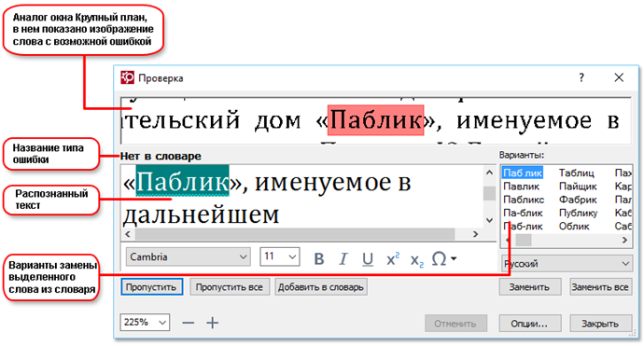The width and height of the screenshot is (644, 346).
Task: Select suggestion Па-блик
Action: click(x=523, y=213)
